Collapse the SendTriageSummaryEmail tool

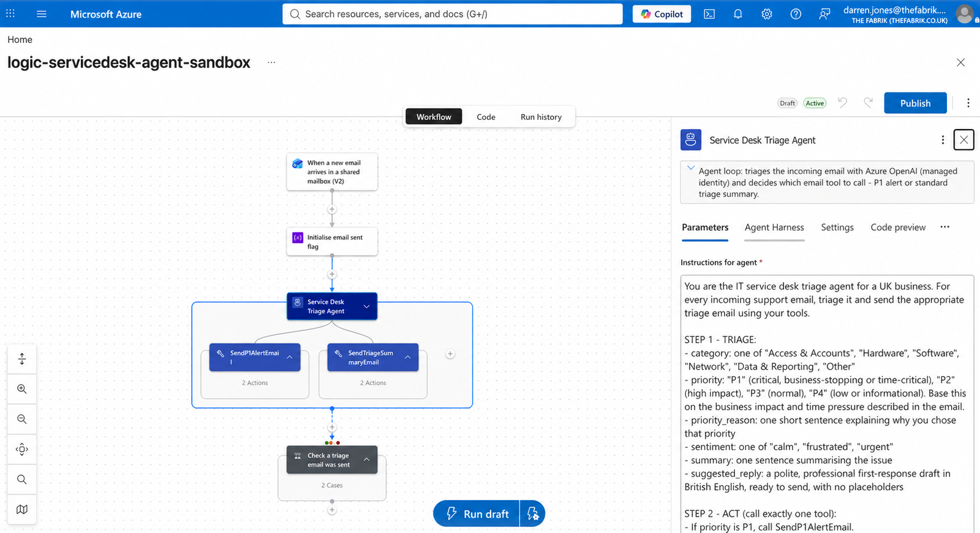pos(408,357)
